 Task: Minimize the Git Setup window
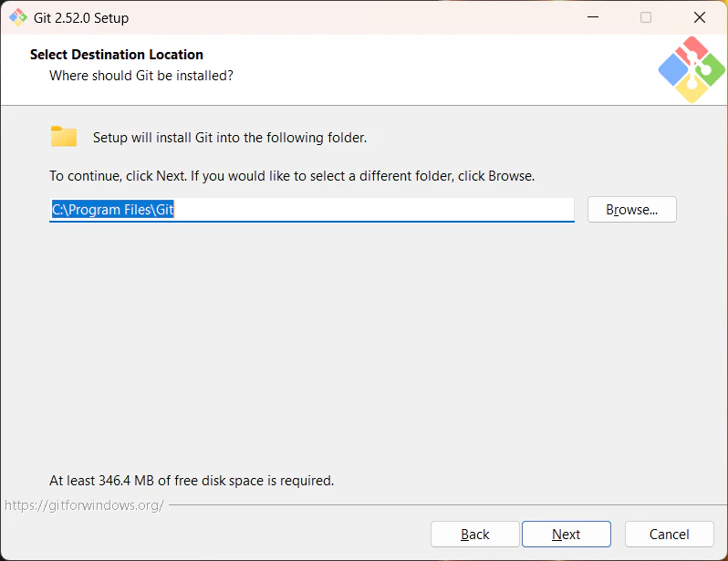pos(593,17)
